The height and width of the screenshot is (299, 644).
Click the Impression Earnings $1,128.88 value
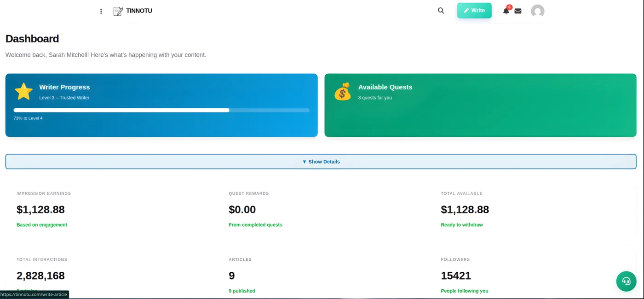tap(40, 210)
